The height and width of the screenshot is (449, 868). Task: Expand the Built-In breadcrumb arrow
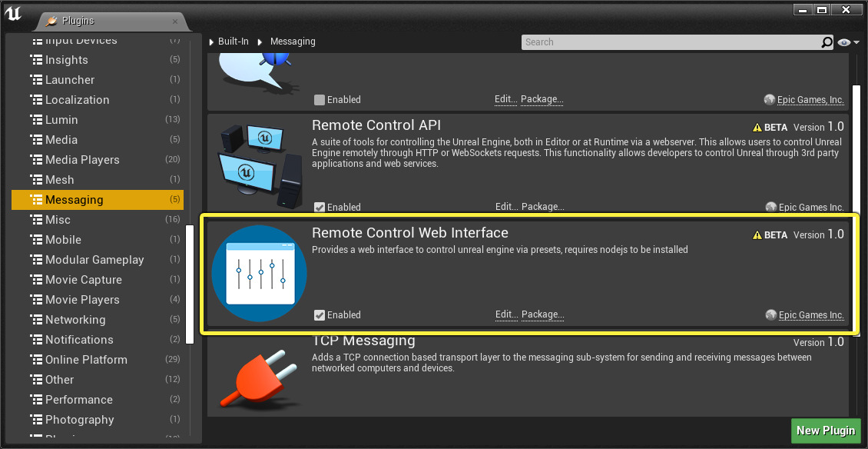[211, 42]
